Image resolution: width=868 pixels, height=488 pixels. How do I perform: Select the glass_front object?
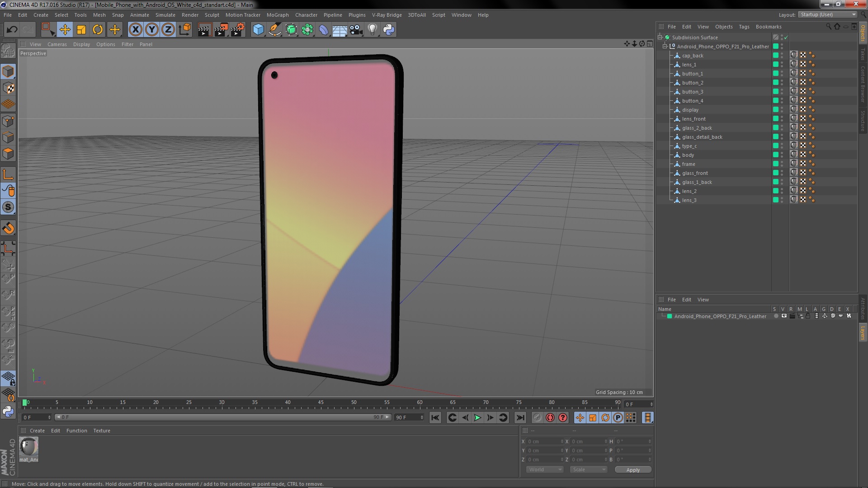(x=695, y=173)
